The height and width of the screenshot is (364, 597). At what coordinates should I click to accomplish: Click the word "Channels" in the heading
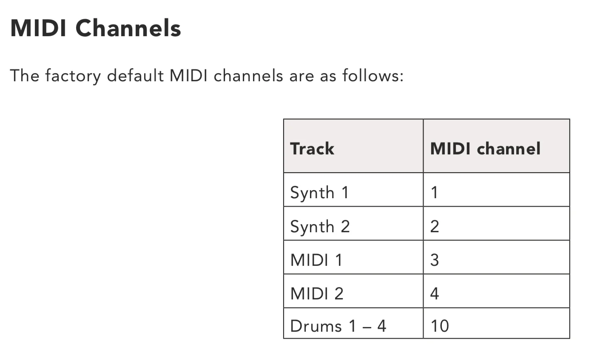pyautogui.click(x=128, y=28)
